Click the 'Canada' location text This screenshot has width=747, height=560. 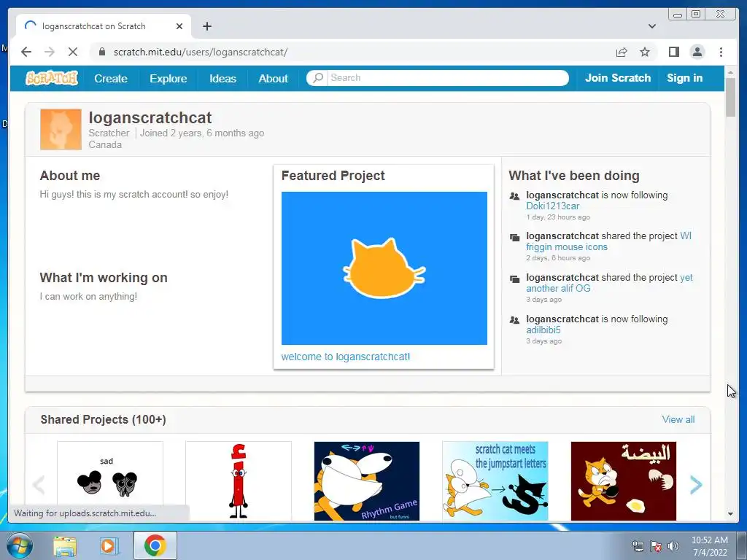(105, 145)
